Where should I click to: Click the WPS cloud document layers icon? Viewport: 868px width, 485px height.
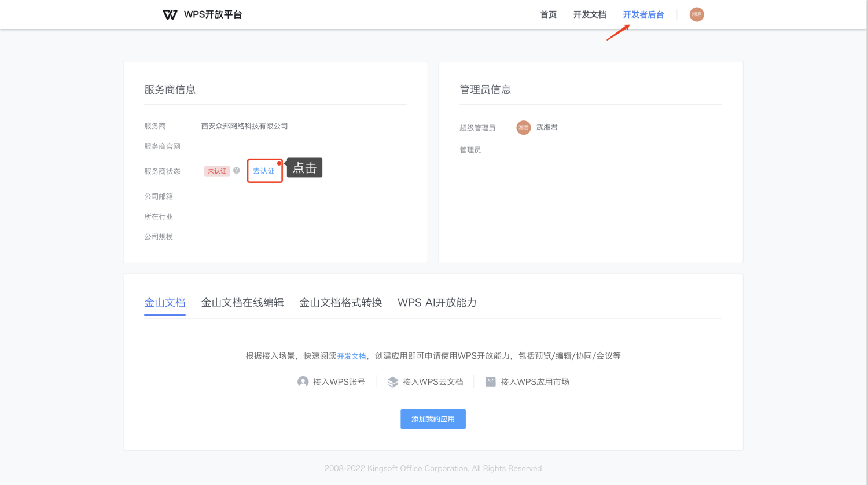(x=392, y=382)
